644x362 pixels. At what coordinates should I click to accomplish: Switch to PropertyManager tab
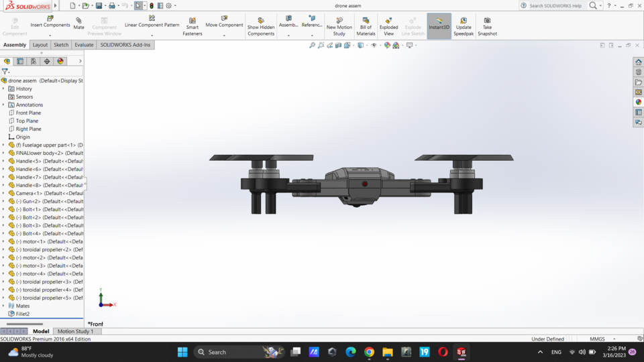pos(20,61)
